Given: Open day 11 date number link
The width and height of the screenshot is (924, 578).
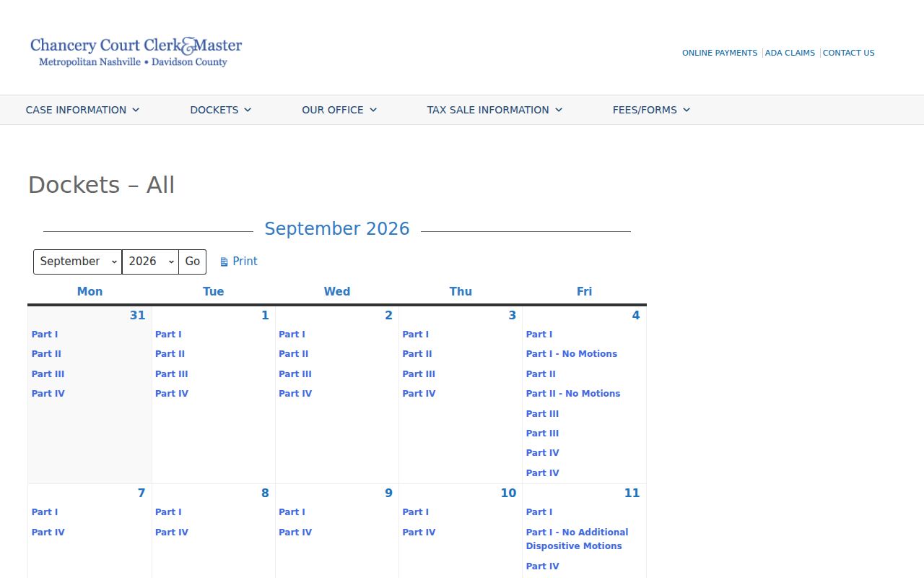Looking at the screenshot, I should (x=632, y=493).
